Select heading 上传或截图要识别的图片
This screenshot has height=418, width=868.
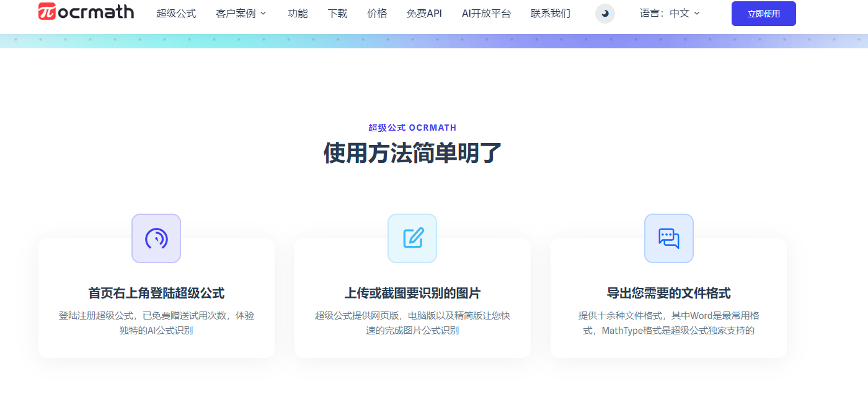pyautogui.click(x=412, y=293)
